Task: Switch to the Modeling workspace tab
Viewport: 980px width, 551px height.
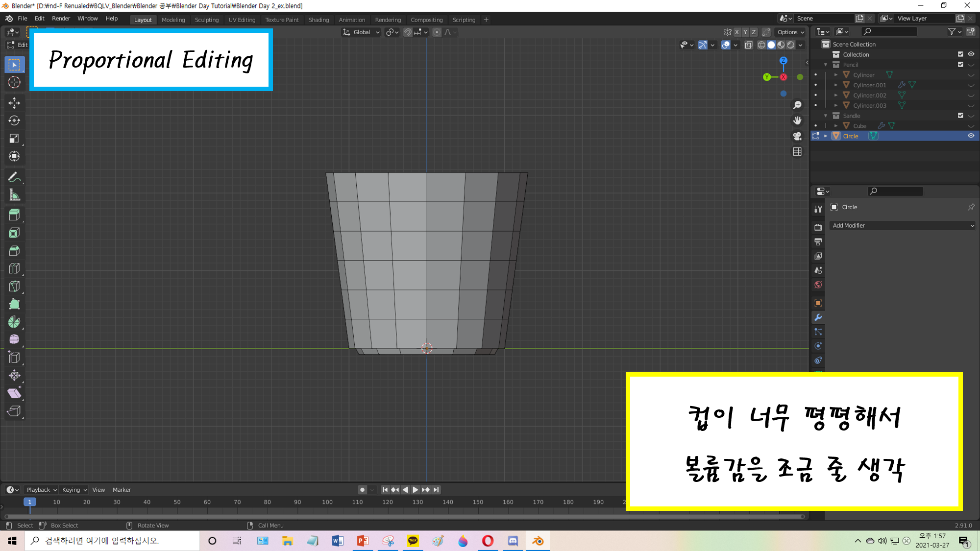Action: tap(173, 20)
